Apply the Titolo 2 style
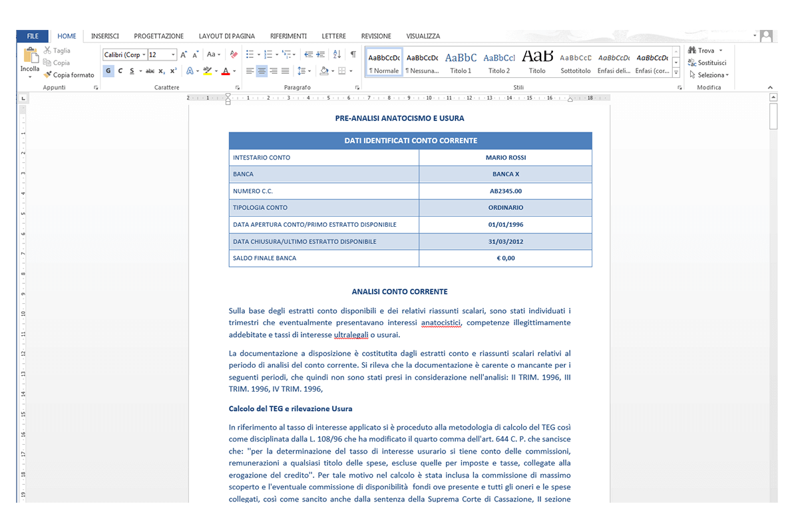The image size is (794, 532). coord(498,63)
